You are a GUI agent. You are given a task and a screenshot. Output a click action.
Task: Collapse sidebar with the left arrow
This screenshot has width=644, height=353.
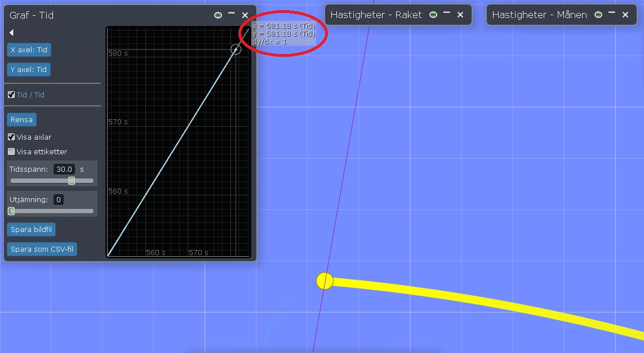(11, 33)
